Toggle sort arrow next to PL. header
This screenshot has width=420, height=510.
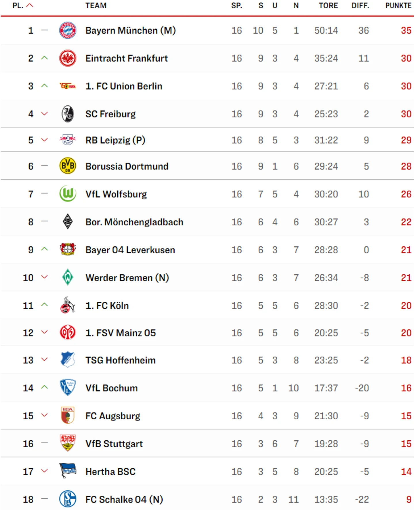point(30,5)
